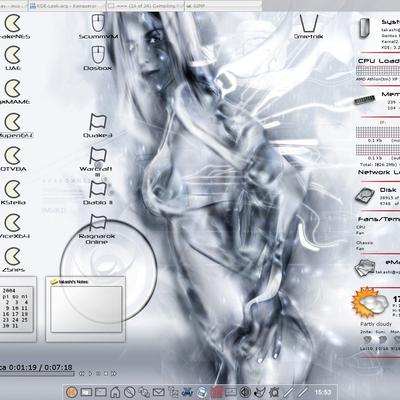Open the no-entry circle dock icon

(x=130, y=392)
